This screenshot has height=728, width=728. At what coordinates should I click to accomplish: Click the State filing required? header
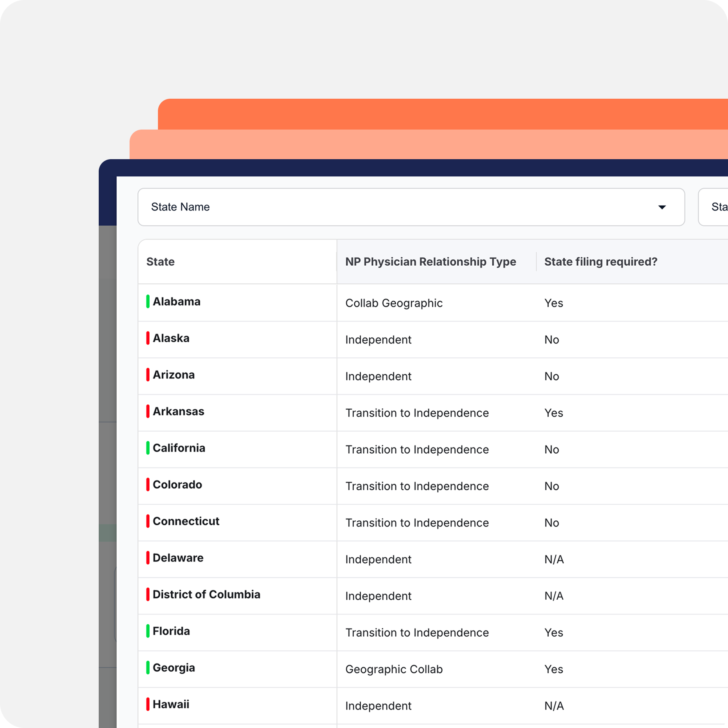(601, 262)
